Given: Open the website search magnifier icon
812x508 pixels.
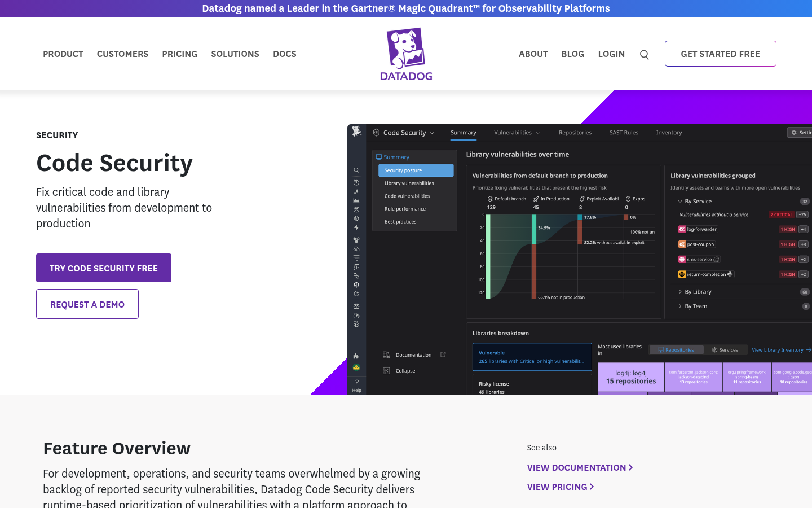Looking at the screenshot, I should (645, 55).
